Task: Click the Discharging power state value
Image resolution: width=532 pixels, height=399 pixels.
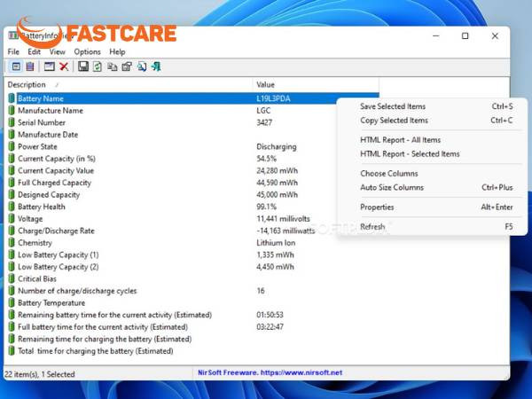Action: (277, 147)
